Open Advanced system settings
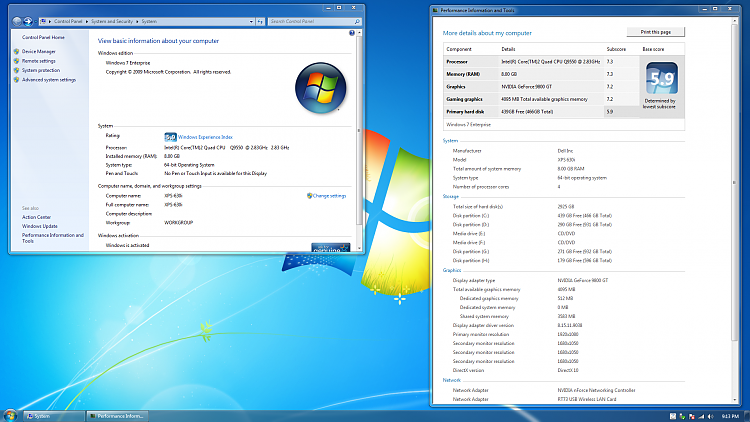The height and width of the screenshot is (422, 750). [49, 80]
